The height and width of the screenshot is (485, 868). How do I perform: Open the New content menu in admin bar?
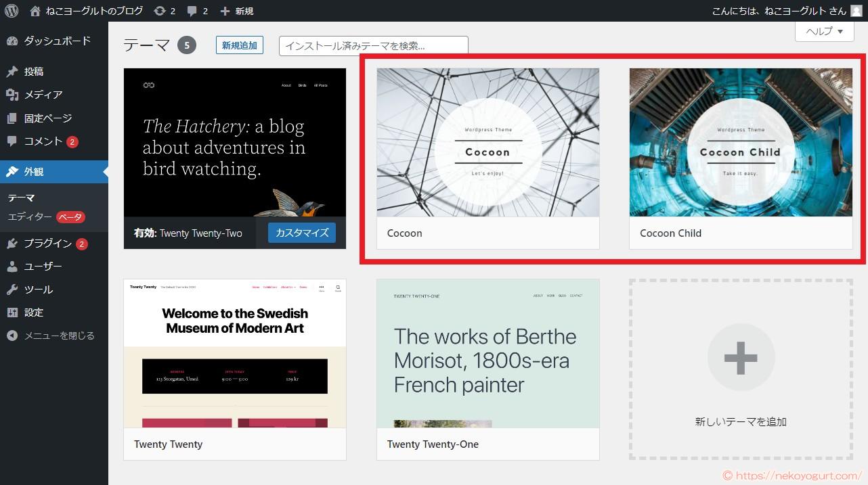[237, 11]
